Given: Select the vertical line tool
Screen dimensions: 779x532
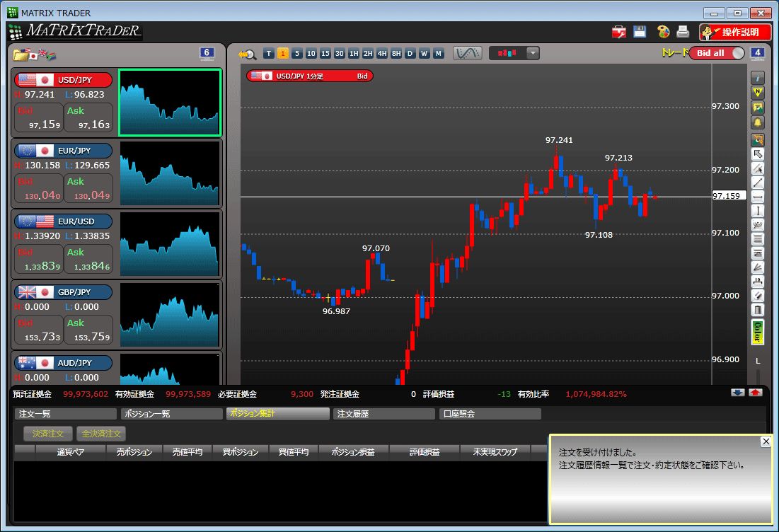Looking at the screenshot, I should click(757, 211).
